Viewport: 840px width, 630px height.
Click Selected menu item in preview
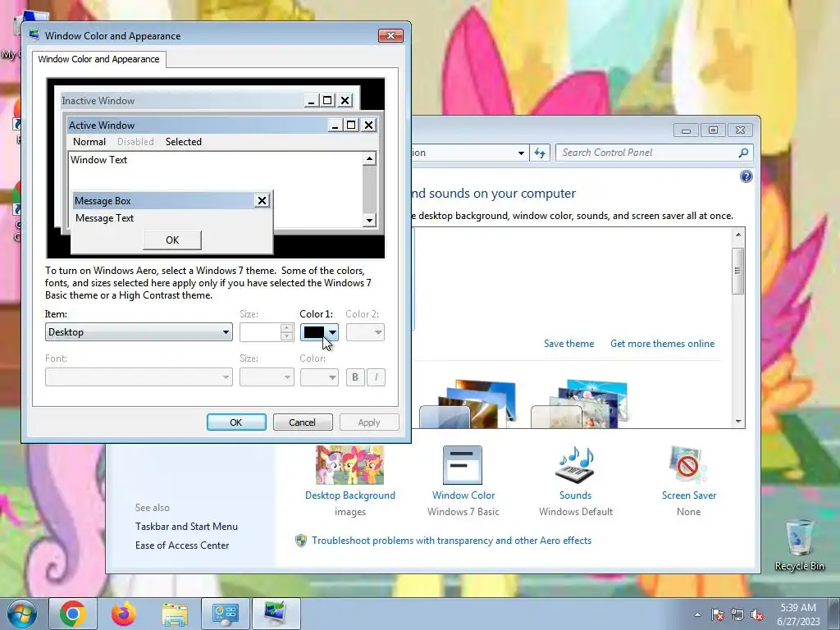pyautogui.click(x=183, y=141)
